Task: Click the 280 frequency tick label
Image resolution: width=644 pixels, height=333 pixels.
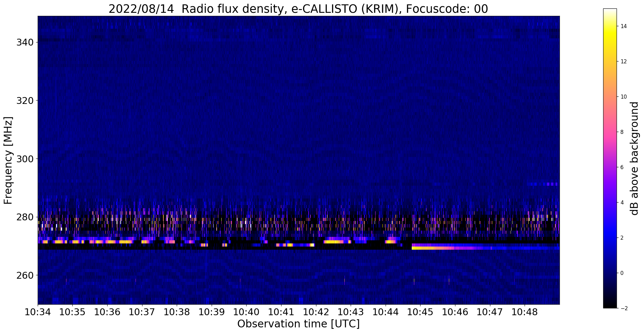Action: pyautogui.click(x=25, y=217)
